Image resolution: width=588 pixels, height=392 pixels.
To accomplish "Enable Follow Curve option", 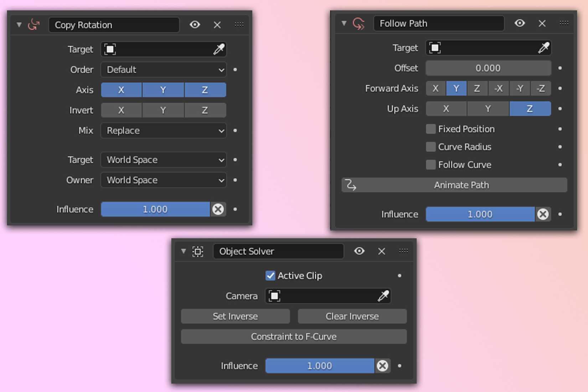I will 430,165.
